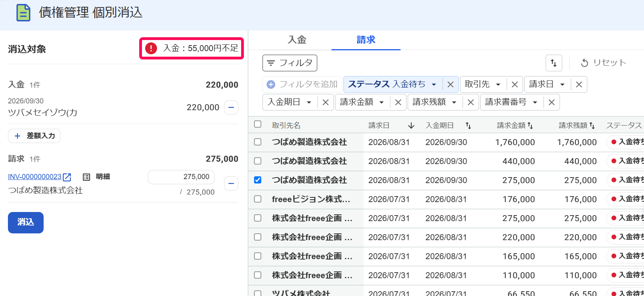Open the 請求日 filter dropdown
Viewport: 644px width, 296px height.
coord(547,84)
